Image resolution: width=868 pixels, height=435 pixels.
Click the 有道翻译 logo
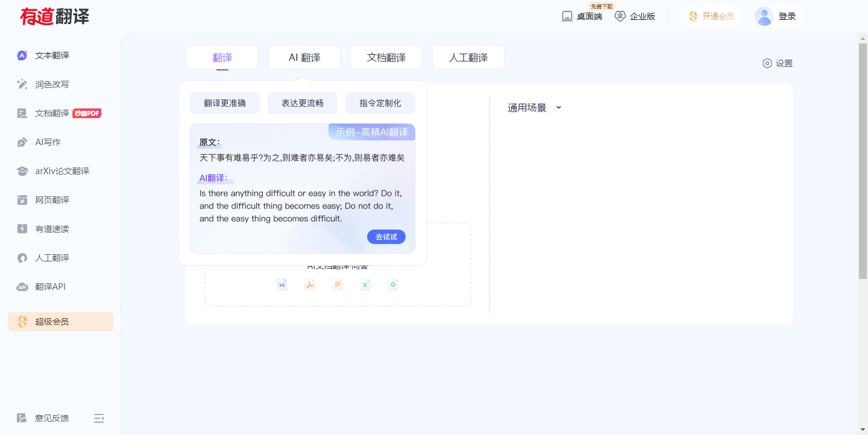point(55,16)
